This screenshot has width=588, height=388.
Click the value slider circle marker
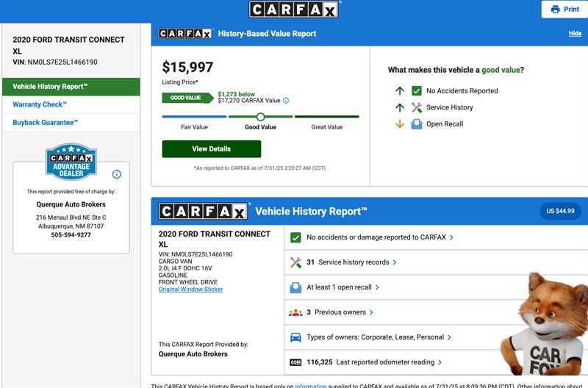[x=260, y=117]
